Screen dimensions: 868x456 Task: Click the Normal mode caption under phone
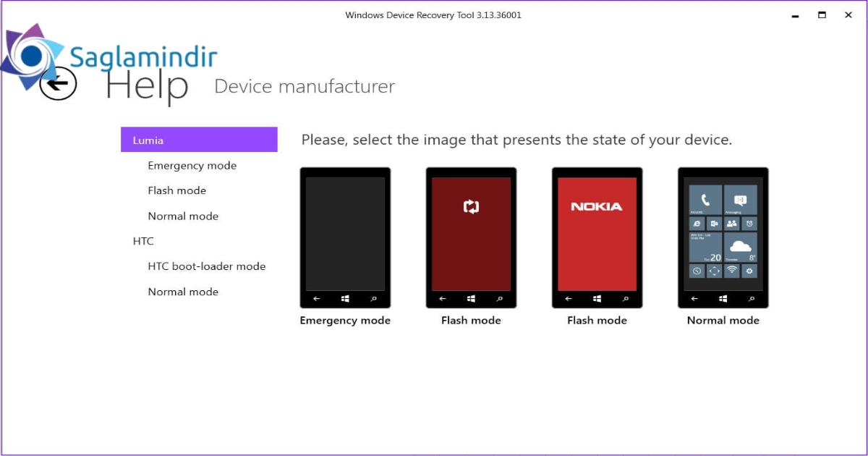click(x=723, y=321)
